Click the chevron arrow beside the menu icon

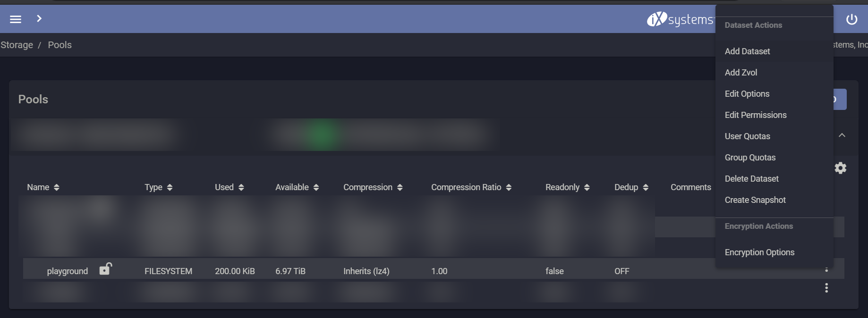[39, 18]
